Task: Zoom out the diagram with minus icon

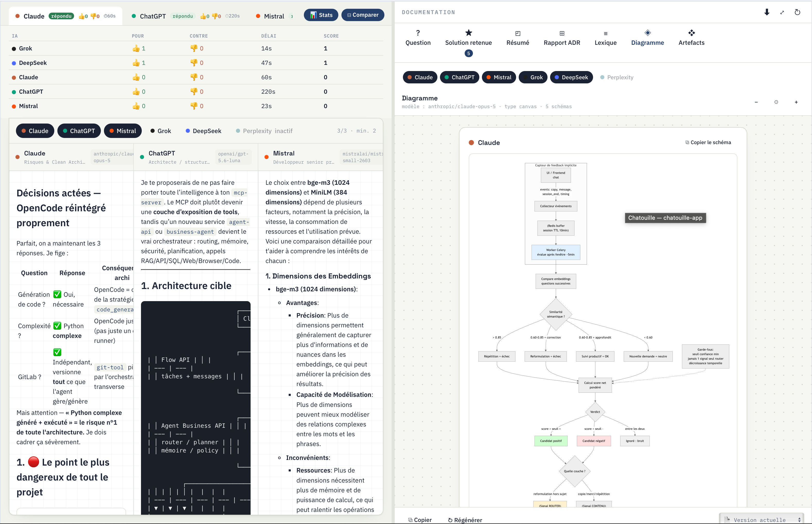Action: 756,102
